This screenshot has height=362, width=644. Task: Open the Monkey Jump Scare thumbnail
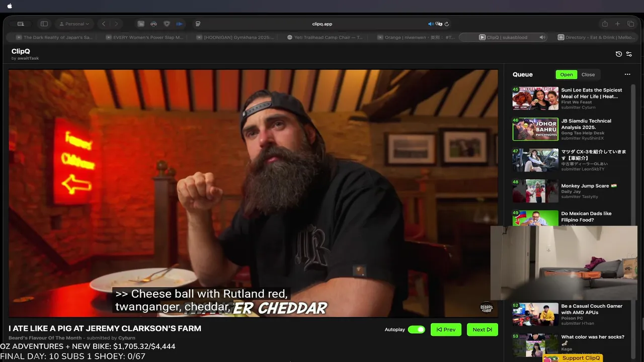pos(535,191)
